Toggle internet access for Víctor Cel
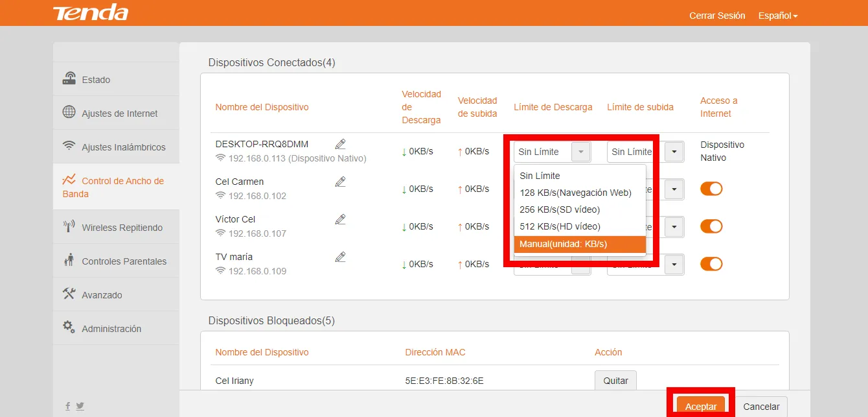The height and width of the screenshot is (417, 868). (x=711, y=226)
